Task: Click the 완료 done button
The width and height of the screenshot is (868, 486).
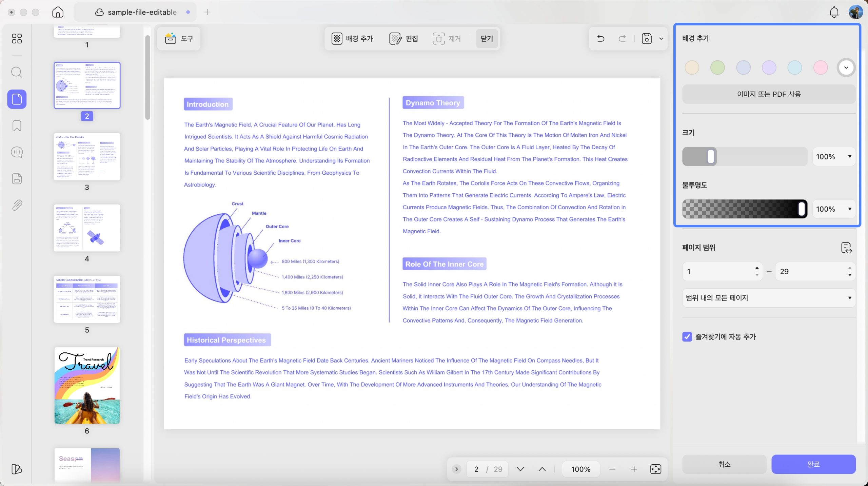Action: pyautogui.click(x=813, y=464)
